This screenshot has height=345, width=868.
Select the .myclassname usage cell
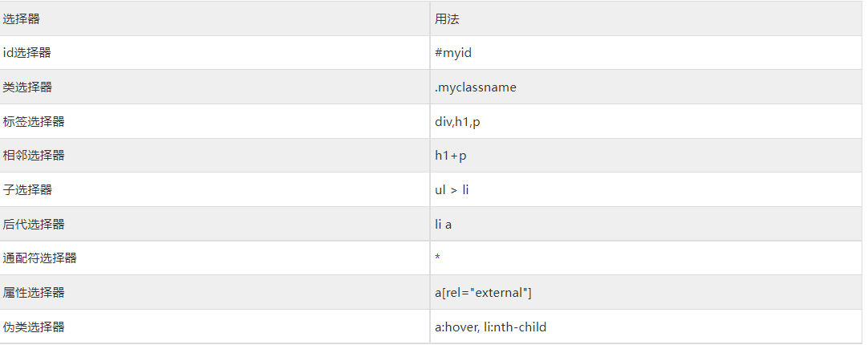[476, 87]
